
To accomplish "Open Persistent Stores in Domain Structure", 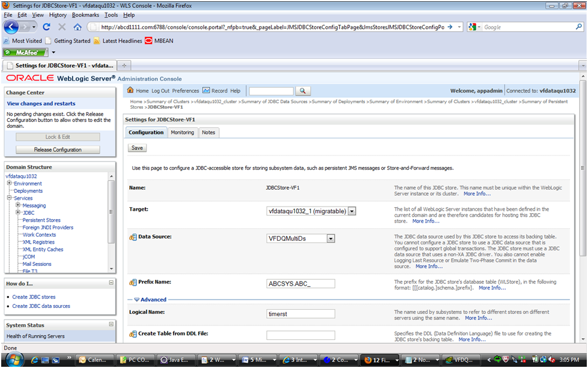I will tap(41, 220).
